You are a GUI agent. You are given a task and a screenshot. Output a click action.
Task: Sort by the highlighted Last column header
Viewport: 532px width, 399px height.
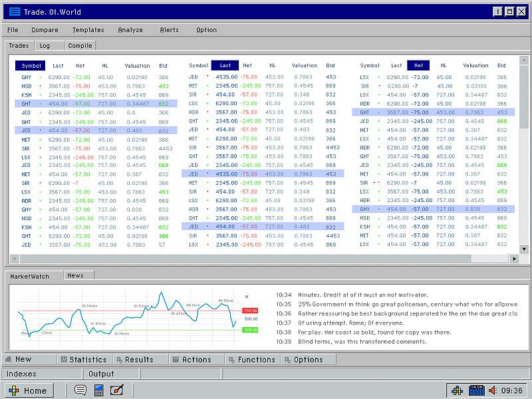coord(225,65)
